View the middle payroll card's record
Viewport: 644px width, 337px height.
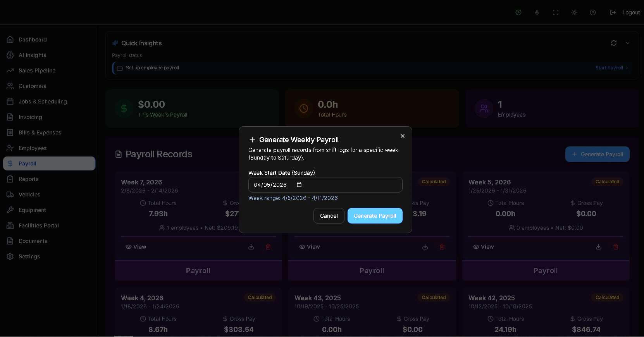[310, 247]
